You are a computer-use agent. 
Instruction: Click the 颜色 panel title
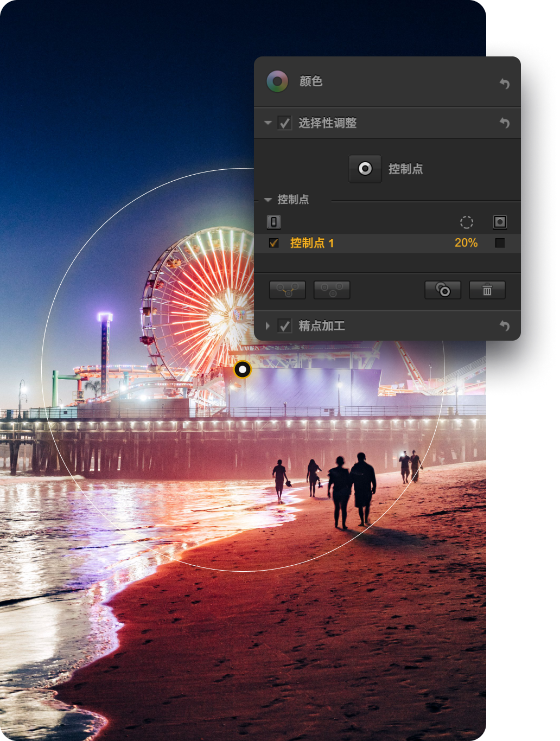311,81
